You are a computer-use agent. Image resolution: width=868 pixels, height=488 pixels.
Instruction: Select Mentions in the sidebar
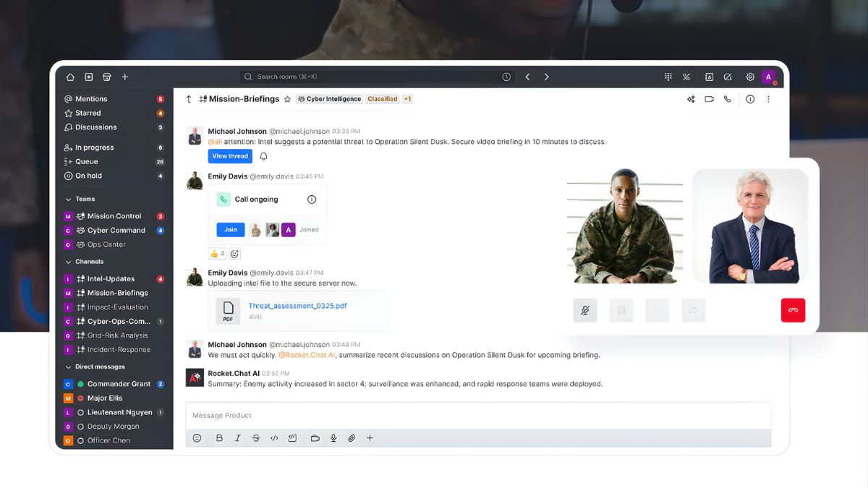point(91,99)
